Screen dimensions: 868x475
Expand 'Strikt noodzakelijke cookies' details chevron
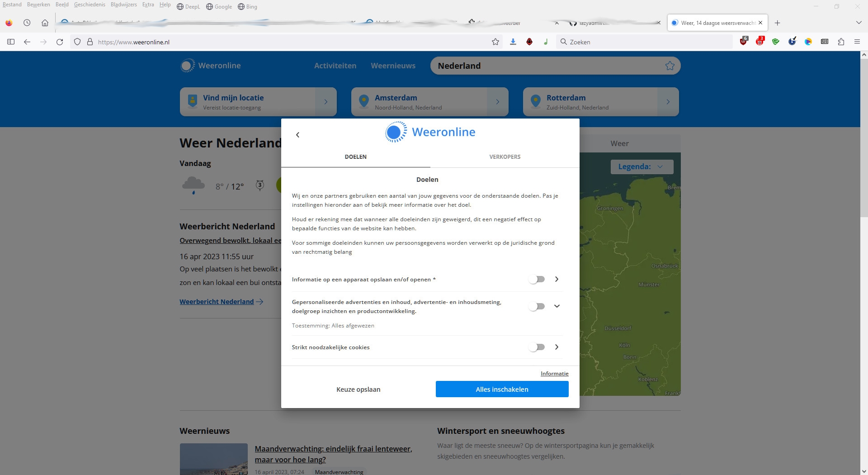(557, 347)
